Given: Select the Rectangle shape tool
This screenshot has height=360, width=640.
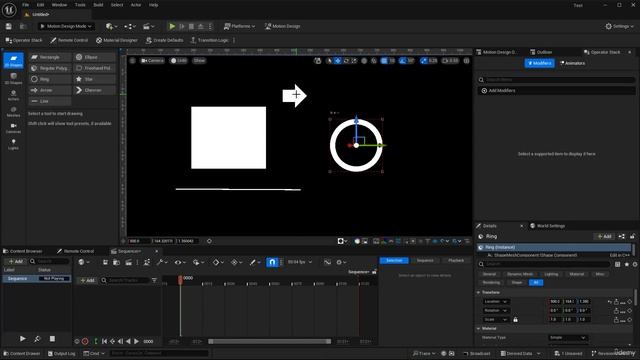Looking at the screenshot, I should point(50,57).
